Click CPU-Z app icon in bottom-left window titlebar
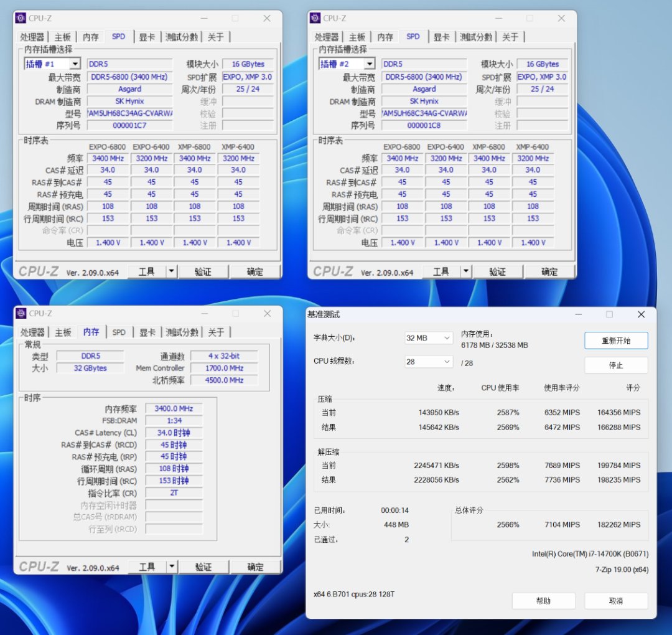Screen dimensions: 672x635 click(21, 313)
